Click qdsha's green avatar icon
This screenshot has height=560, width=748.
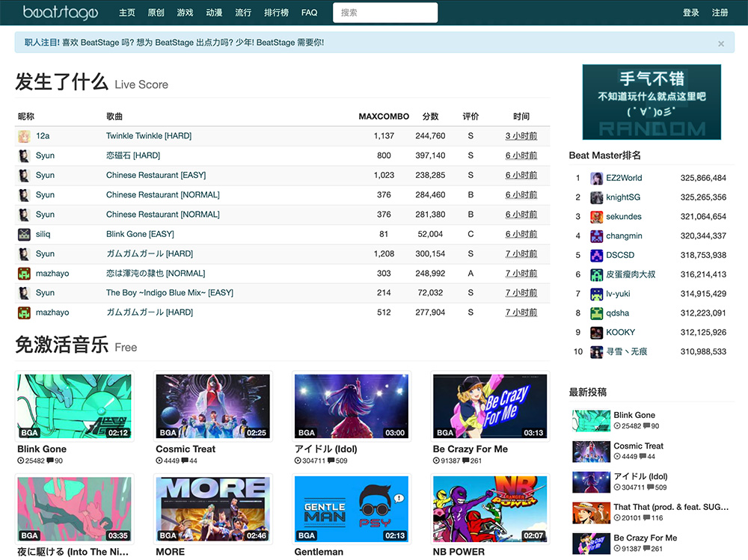click(596, 313)
